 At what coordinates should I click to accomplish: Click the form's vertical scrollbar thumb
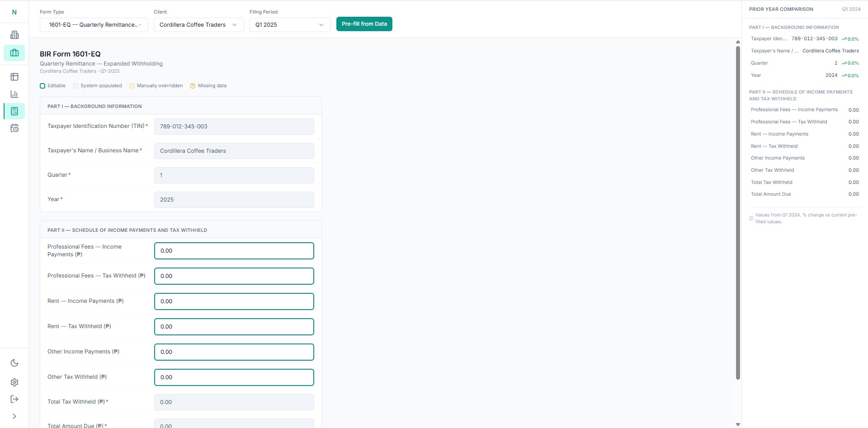(x=738, y=212)
